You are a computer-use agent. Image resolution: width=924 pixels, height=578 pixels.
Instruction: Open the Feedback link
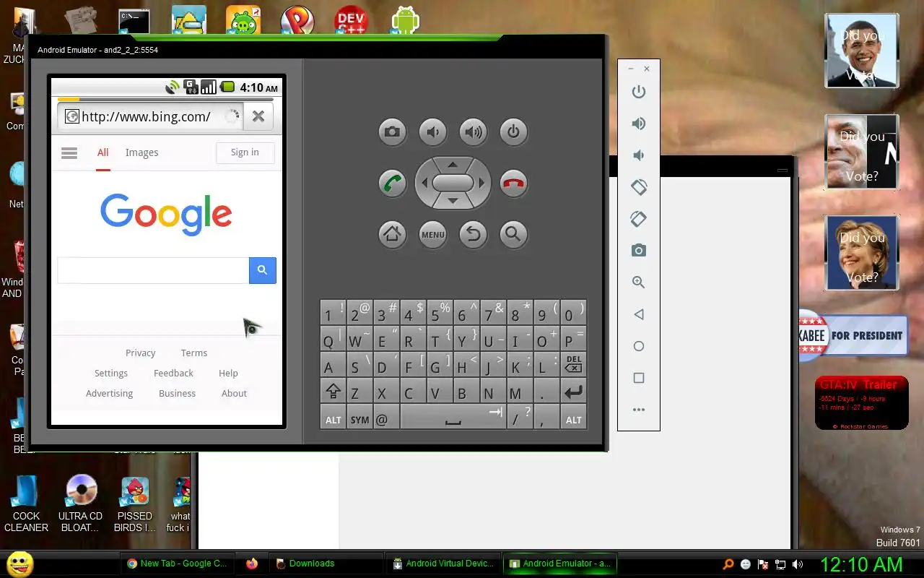(x=173, y=373)
